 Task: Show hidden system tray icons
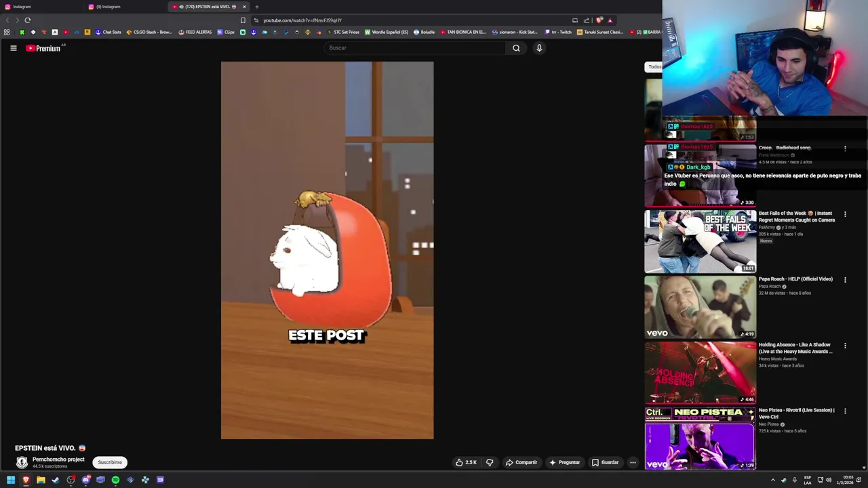pyautogui.click(x=772, y=480)
